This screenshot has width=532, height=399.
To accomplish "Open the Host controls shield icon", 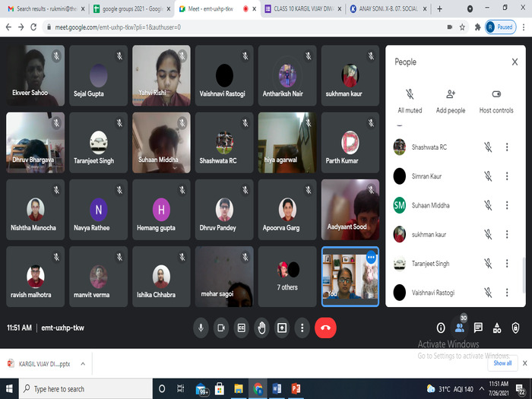I will pyautogui.click(x=515, y=328).
